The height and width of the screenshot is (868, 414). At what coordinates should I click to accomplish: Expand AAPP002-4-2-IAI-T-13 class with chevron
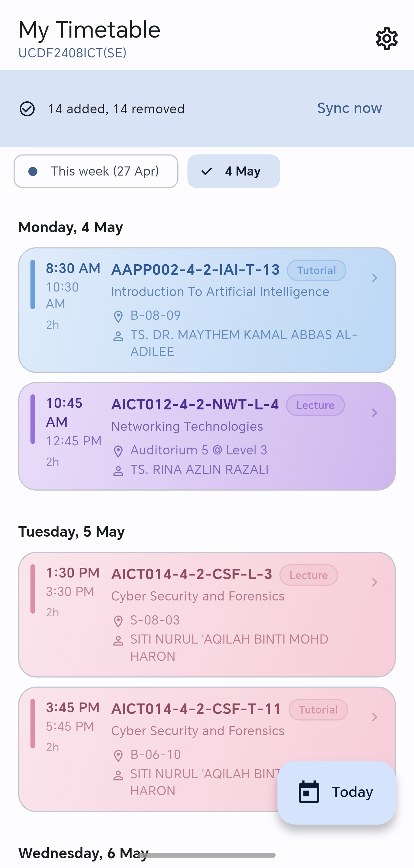tap(374, 278)
